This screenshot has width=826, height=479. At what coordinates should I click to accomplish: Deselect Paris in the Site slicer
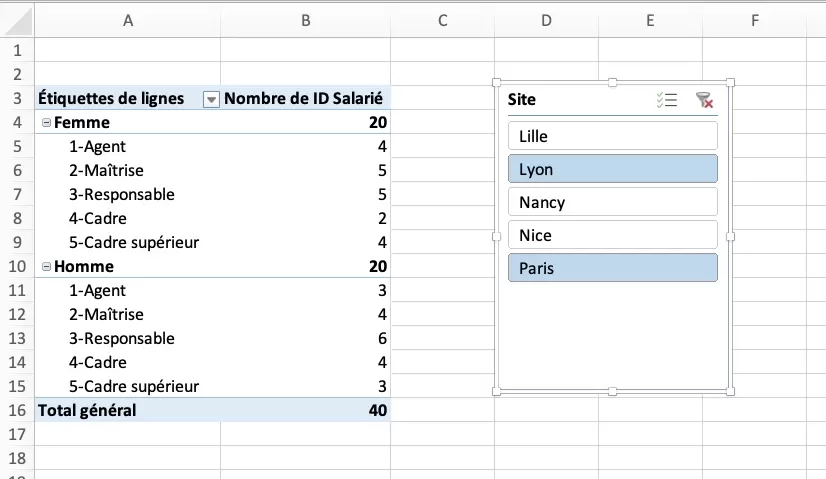click(612, 268)
